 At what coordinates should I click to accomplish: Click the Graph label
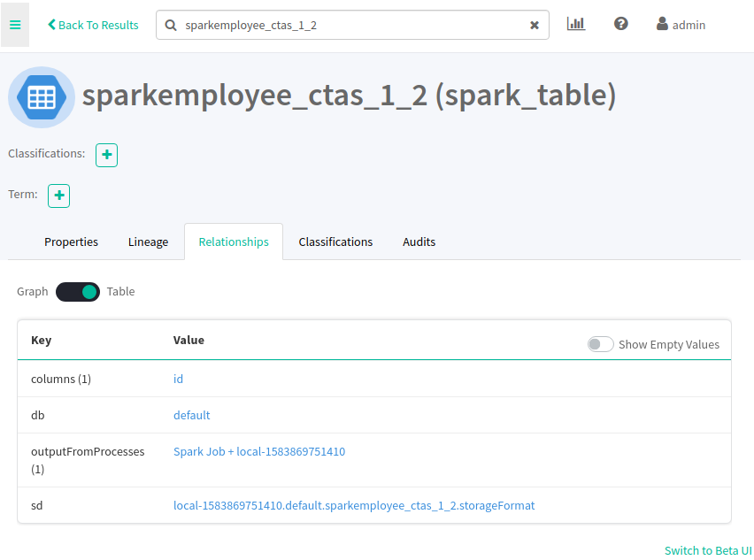(32, 291)
